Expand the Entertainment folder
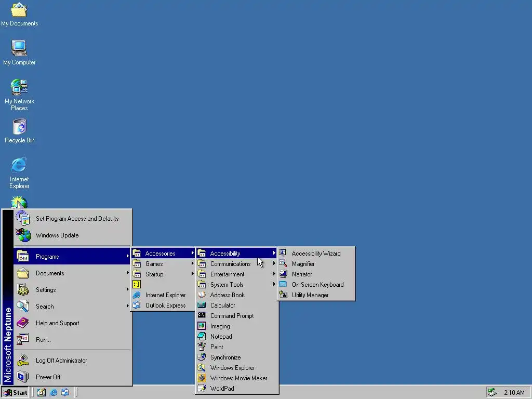 click(x=237, y=274)
